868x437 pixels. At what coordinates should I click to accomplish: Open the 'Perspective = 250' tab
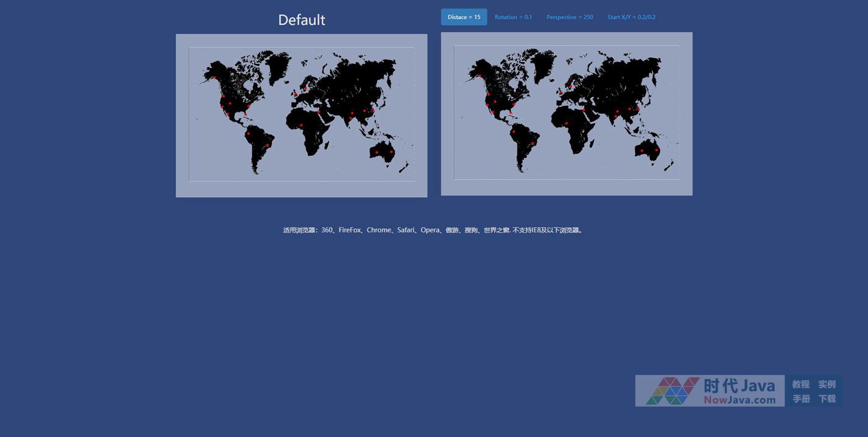coord(570,17)
